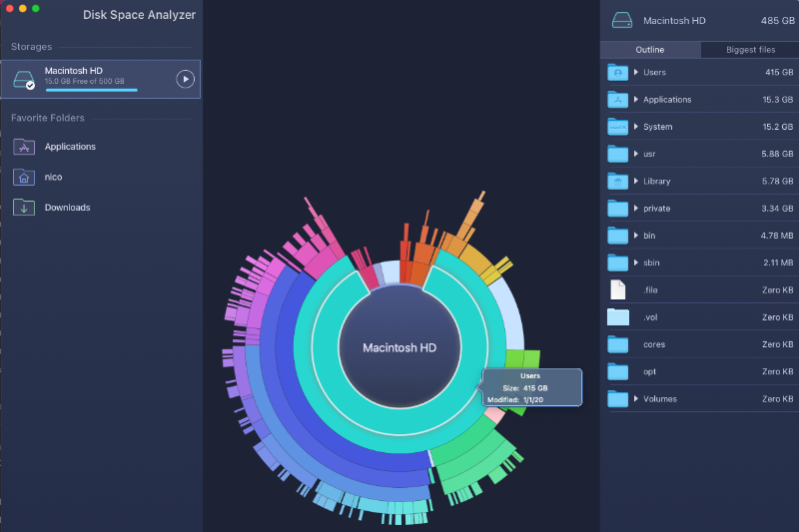This screenshot has width=799, height=532.
Task: Open the Applications favorite folder icon
Action: (24, 147)
